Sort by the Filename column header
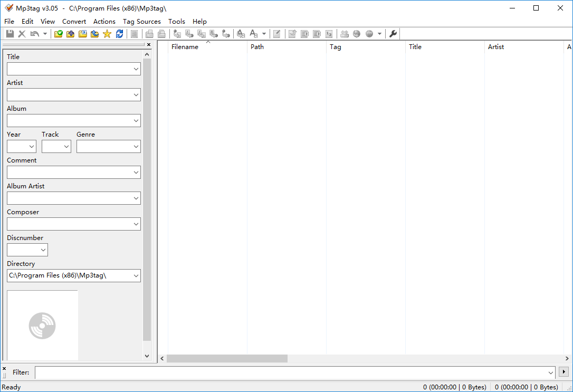 (x=185, y=47)
